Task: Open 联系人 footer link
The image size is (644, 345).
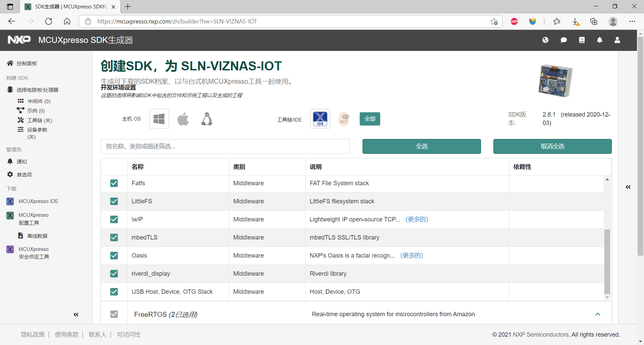Action: tap(98, 334)
